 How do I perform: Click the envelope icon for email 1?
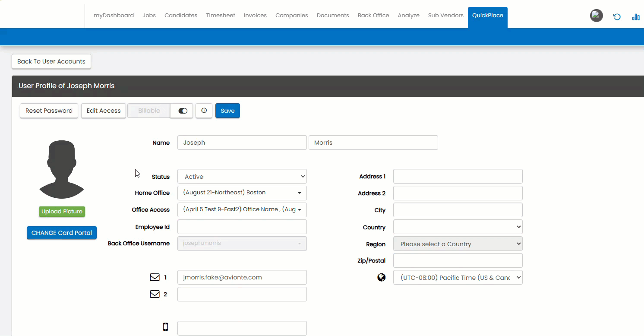(x=155, y=277)
